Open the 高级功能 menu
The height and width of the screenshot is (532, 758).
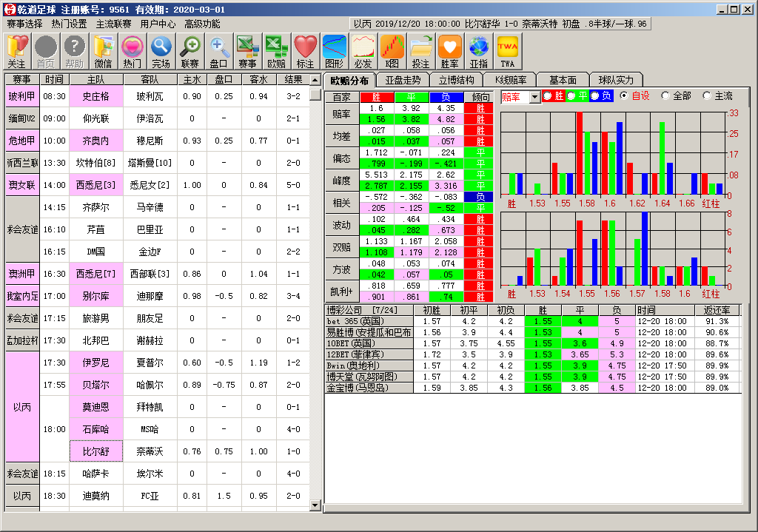point(202,24)
